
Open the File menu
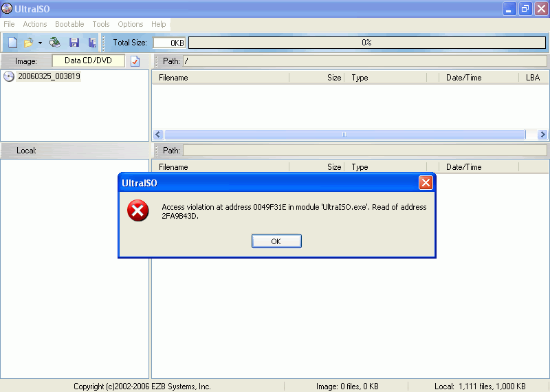point(9,24)
